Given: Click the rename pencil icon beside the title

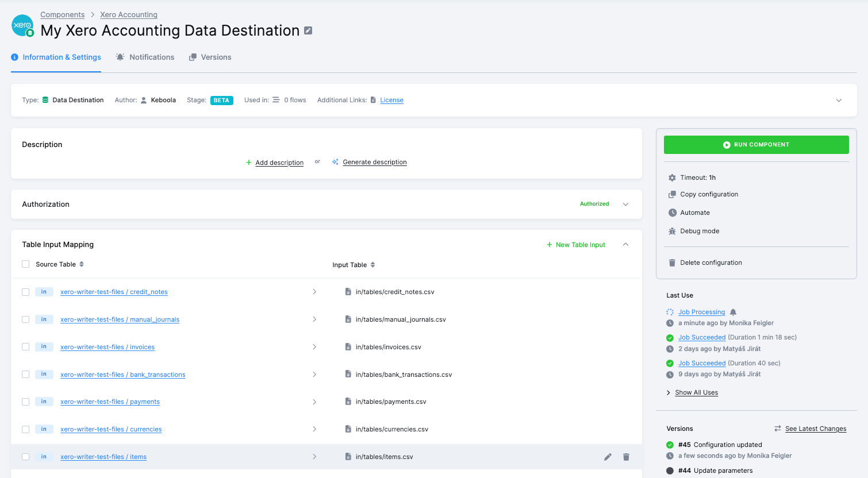Looking at the screenshot, I should pyautogui.click(x=309, y=30).
